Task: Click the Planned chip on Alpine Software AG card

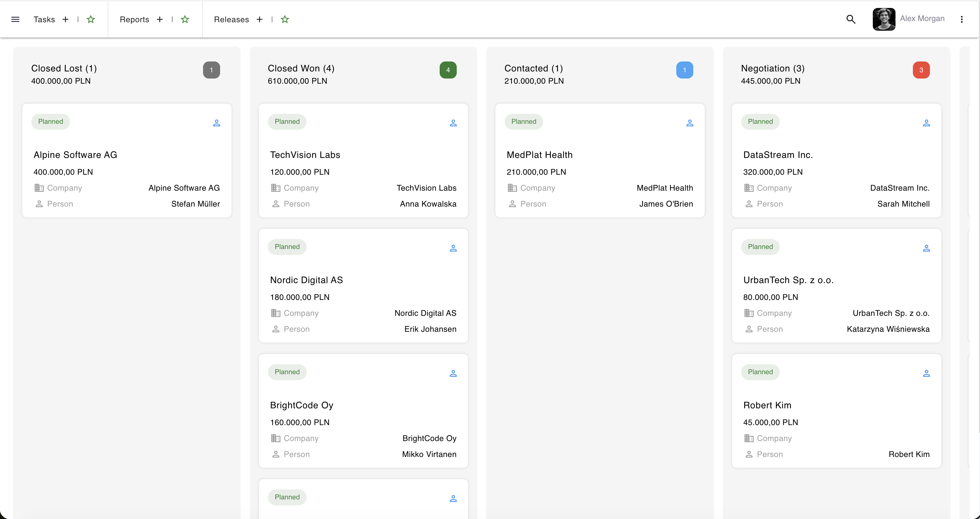Action: click(51, 122)
